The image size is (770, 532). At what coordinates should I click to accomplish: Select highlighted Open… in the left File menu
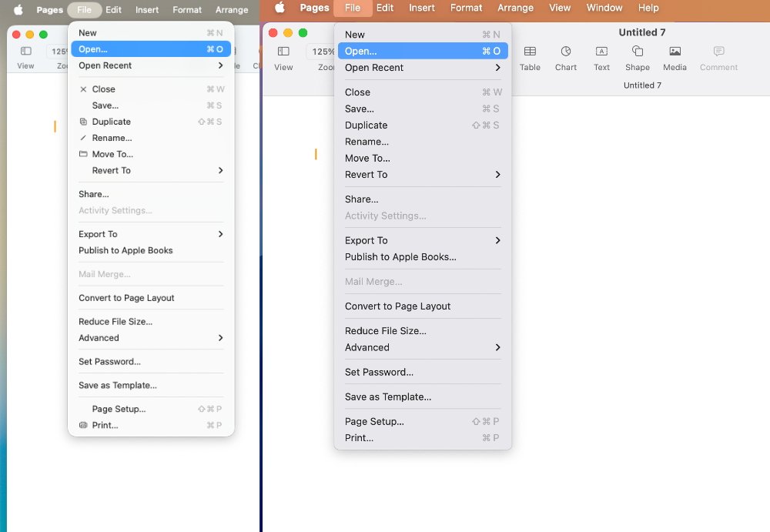151,49
